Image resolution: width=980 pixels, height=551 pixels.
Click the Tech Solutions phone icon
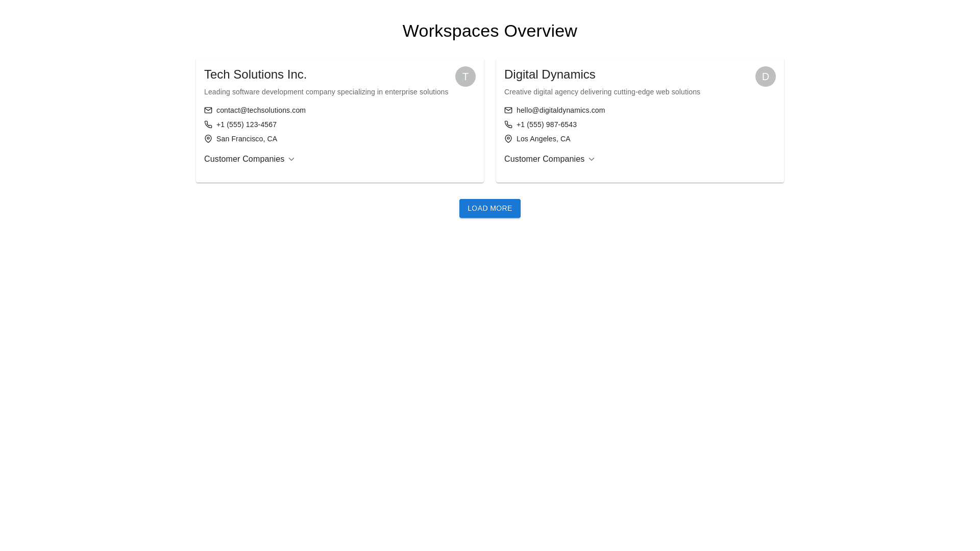(208, 124)
